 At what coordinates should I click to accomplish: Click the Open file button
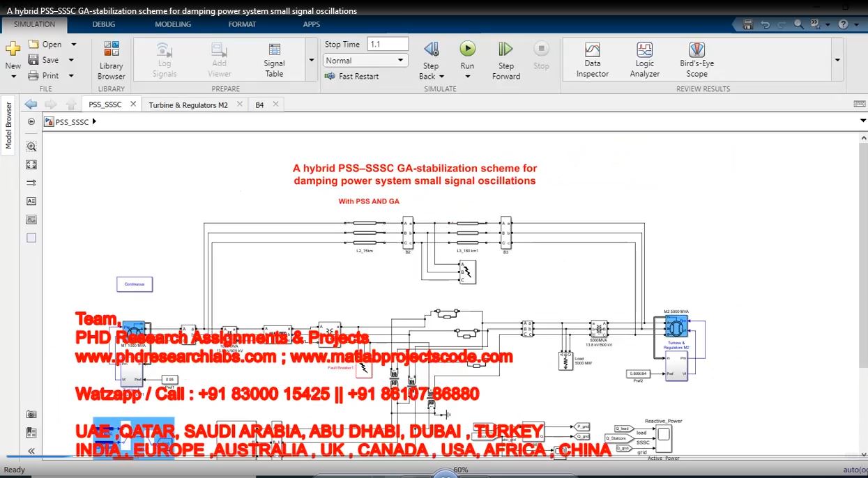[45, 44]
